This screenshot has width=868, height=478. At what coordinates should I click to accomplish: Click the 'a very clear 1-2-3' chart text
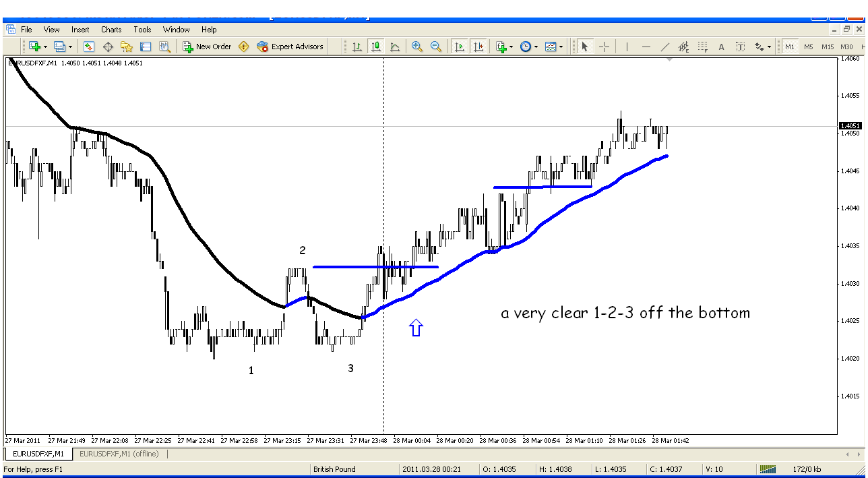tap(625, 313)
